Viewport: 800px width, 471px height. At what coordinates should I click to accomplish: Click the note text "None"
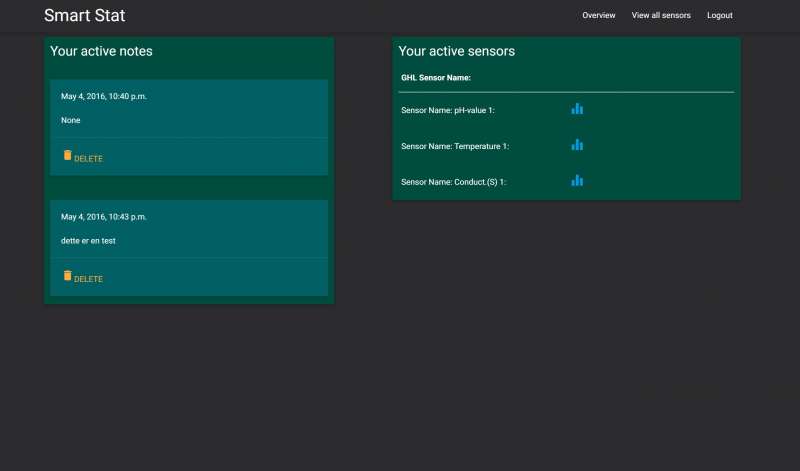coord(71,121)
